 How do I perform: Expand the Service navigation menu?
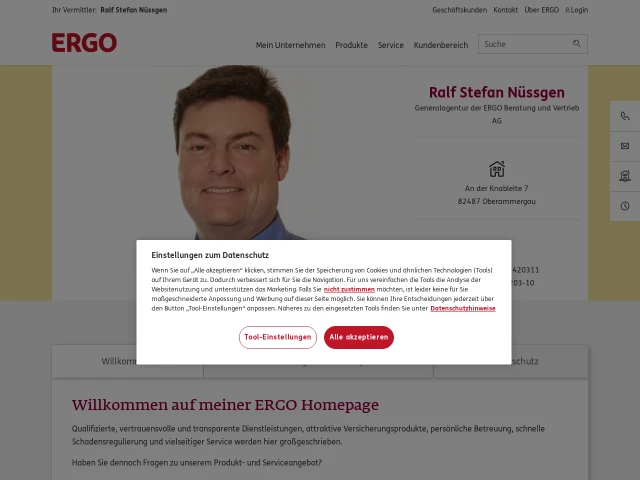coord(391,45)
